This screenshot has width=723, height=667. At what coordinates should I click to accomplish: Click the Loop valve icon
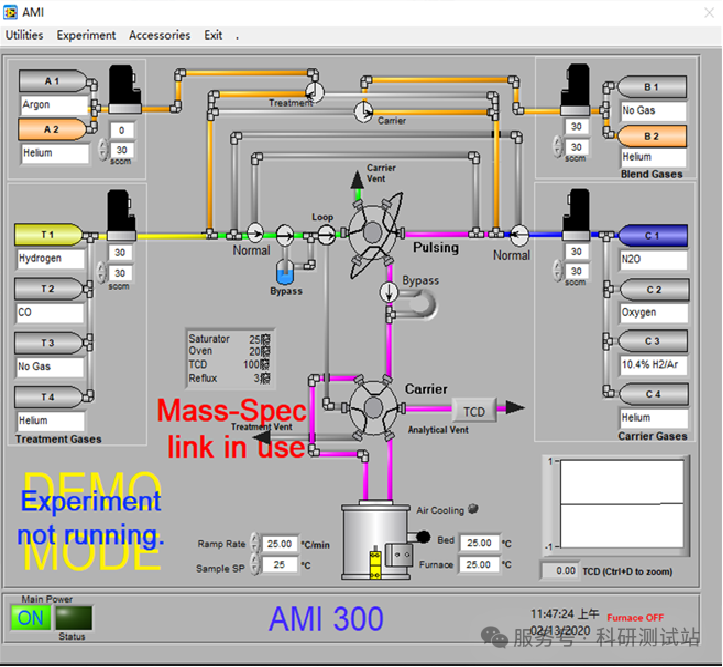pos(326,234)
